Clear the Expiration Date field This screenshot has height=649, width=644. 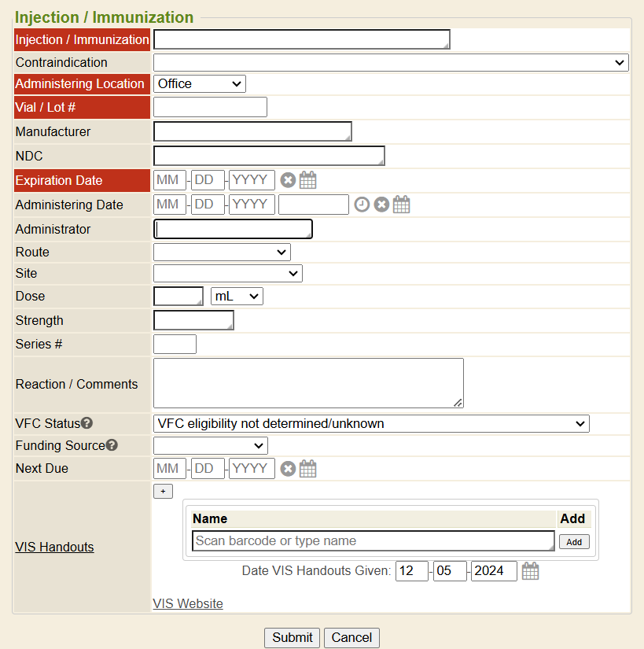[289, 180]
